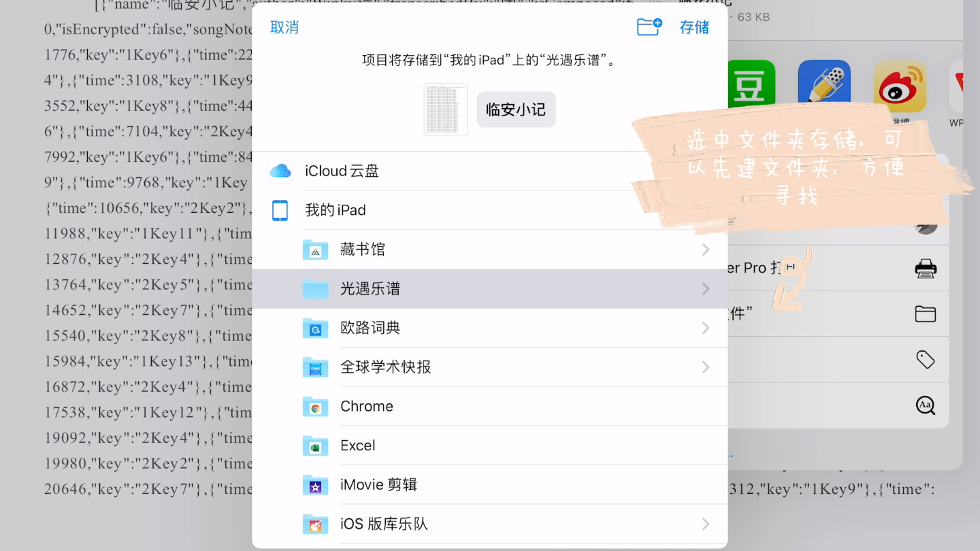The height and width of the screenshot is (551, 980).
Task: Click the iPad device icon
Action: pos(280,210)
